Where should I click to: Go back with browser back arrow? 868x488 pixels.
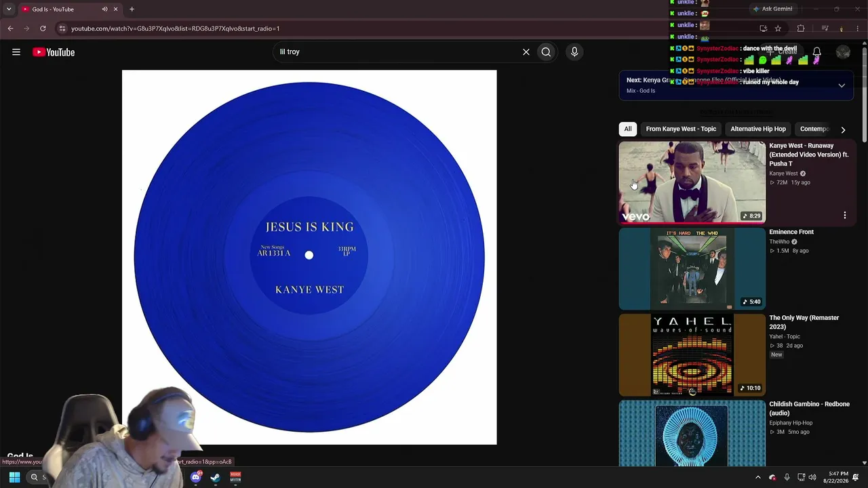tap(10, 28)
